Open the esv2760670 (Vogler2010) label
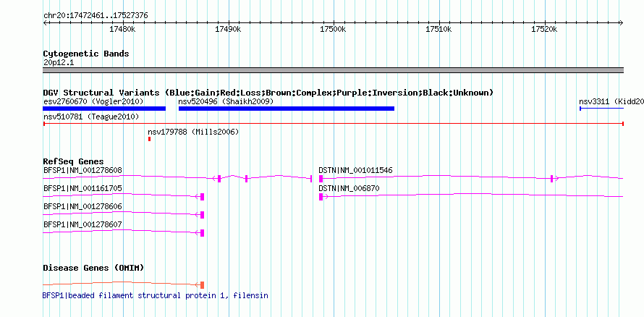The width and height of the screenshot is (644, 317). [x=93, y=101]
